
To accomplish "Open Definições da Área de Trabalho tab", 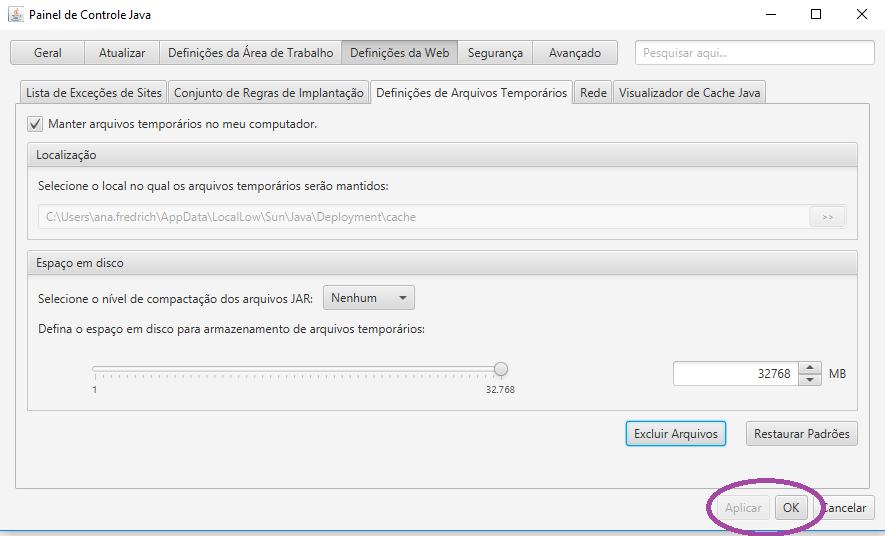I will [251, 53].
